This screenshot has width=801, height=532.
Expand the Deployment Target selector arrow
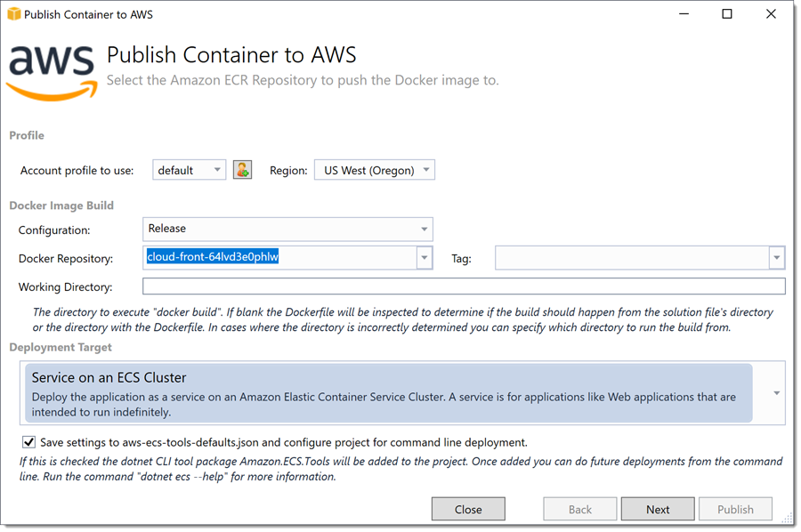coord(776,393)
